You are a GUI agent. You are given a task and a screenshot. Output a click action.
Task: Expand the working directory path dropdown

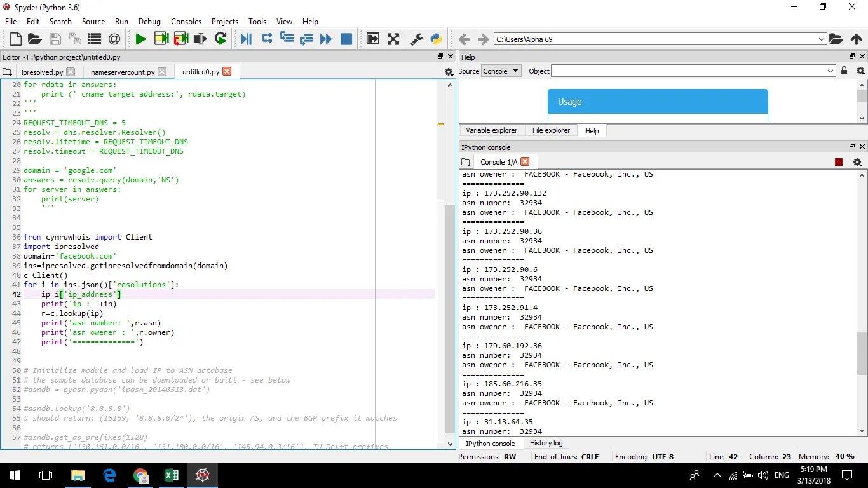pos(821,39)
